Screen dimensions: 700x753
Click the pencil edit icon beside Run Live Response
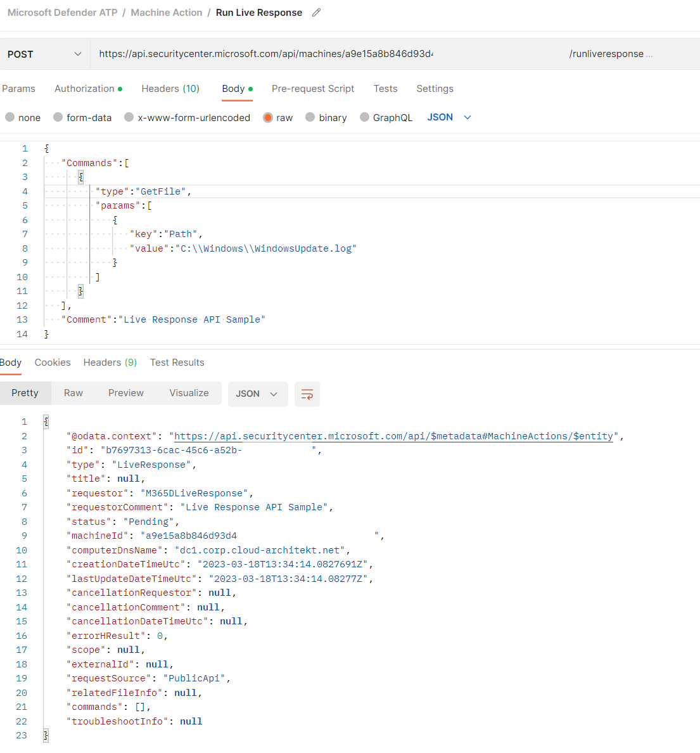click(x=316, y=13)
